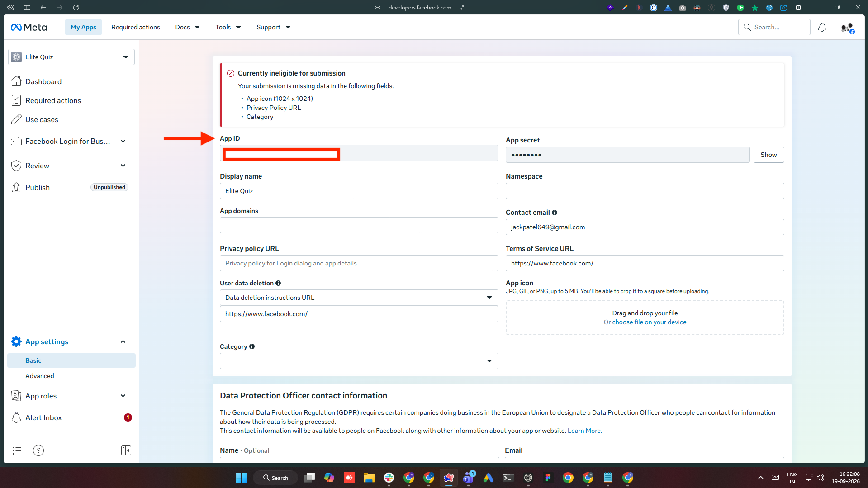Open the account profile avatar menu
This screenshot has width=868, height=488.
[847, 28]
